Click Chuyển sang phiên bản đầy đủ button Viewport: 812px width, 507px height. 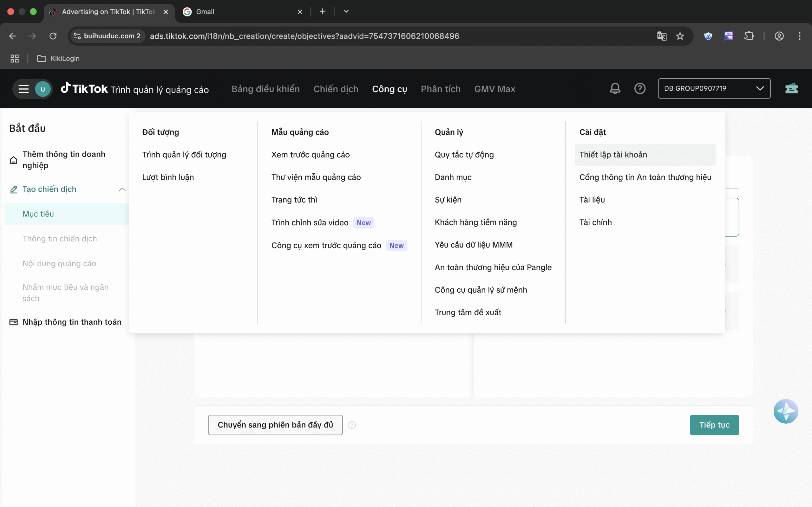coord(275,425)
